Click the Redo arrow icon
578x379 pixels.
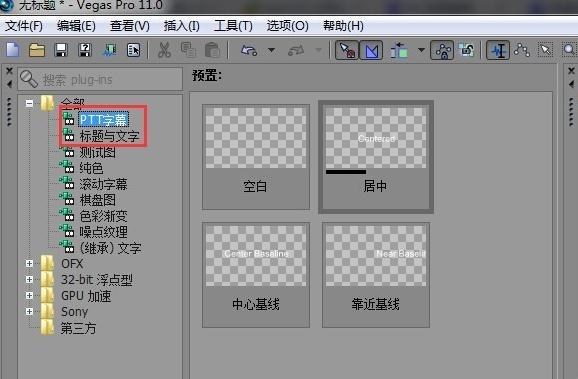[296, 50]
